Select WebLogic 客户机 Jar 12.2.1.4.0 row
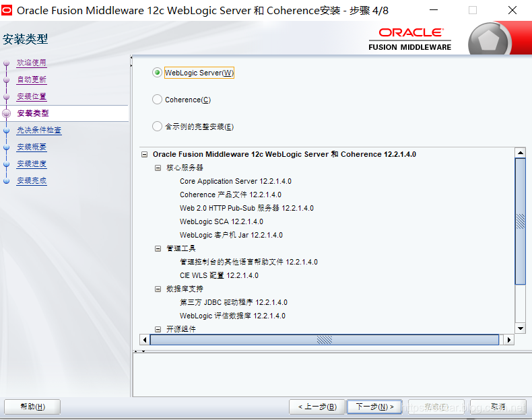 pyautogui.click(x=231, y=236)
